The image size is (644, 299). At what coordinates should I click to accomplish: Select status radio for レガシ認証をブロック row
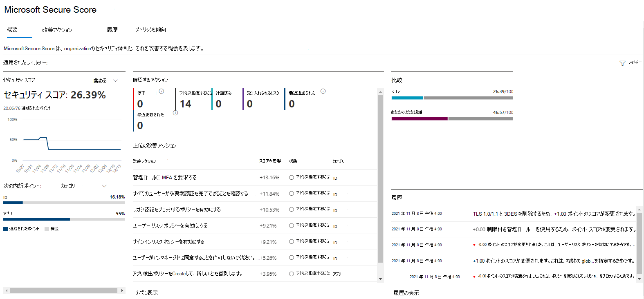292,210
